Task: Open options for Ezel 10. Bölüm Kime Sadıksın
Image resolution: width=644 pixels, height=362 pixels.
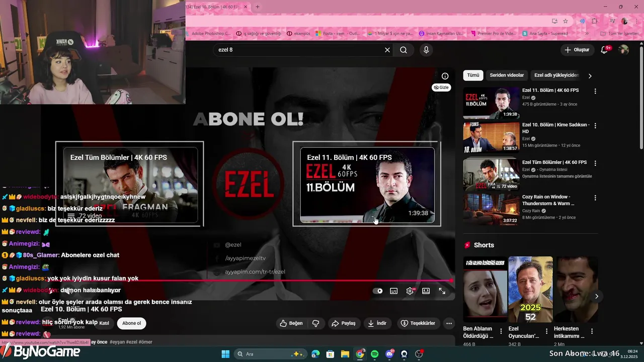Action: pos(595,126)
